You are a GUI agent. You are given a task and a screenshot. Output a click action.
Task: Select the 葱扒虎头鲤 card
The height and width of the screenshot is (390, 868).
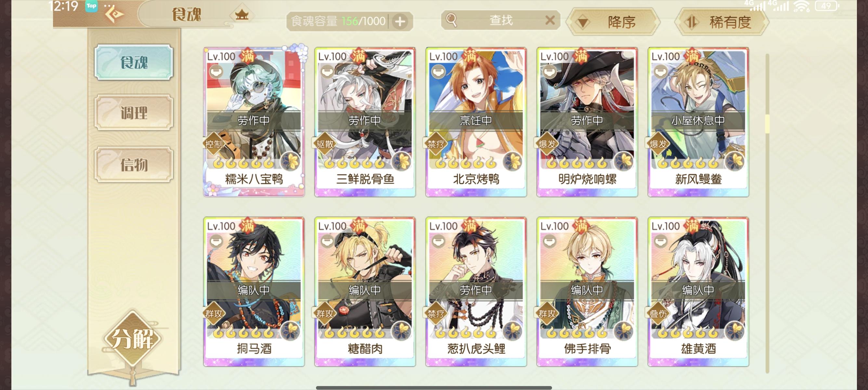coord(476,292)
